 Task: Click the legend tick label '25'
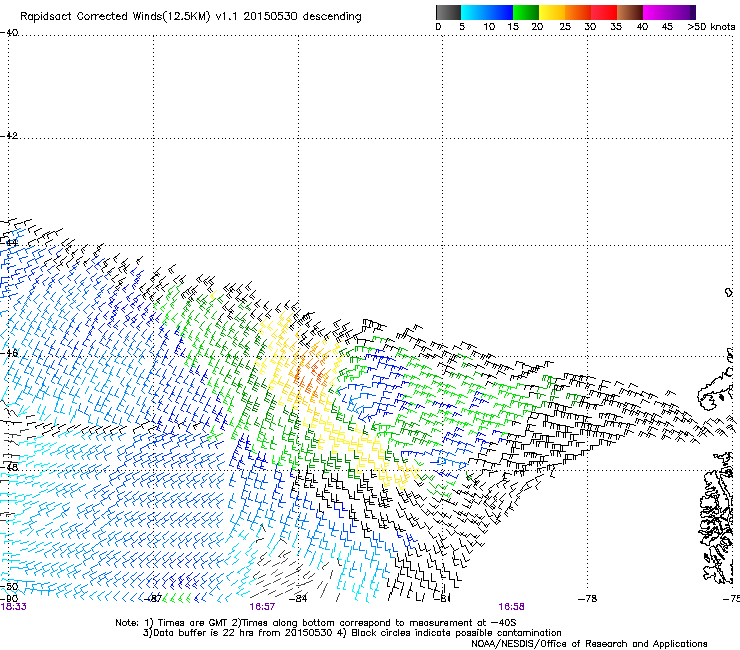point(565,27)
